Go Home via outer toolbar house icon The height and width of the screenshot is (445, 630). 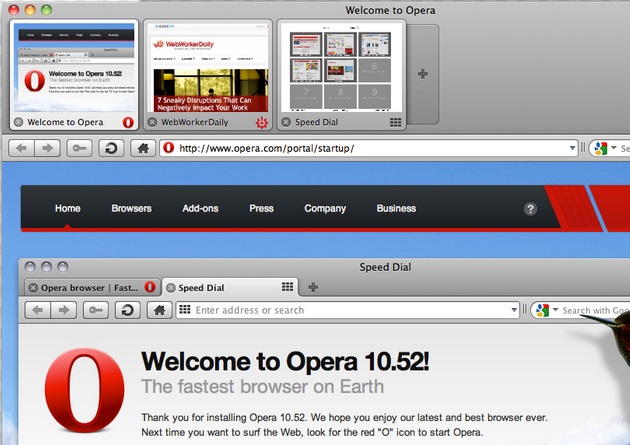pyautogui.click(x=143, y=148)
